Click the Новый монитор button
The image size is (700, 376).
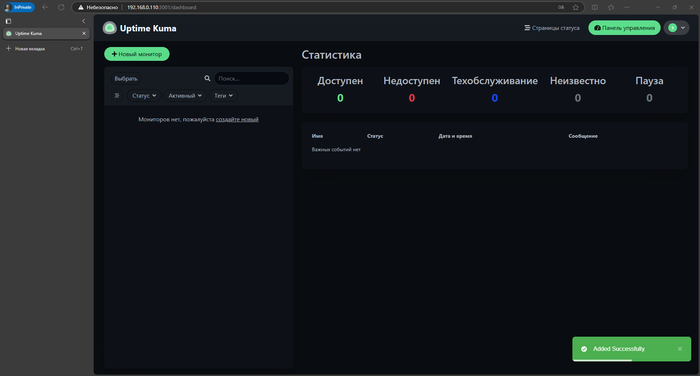click(x=137, y=54)
